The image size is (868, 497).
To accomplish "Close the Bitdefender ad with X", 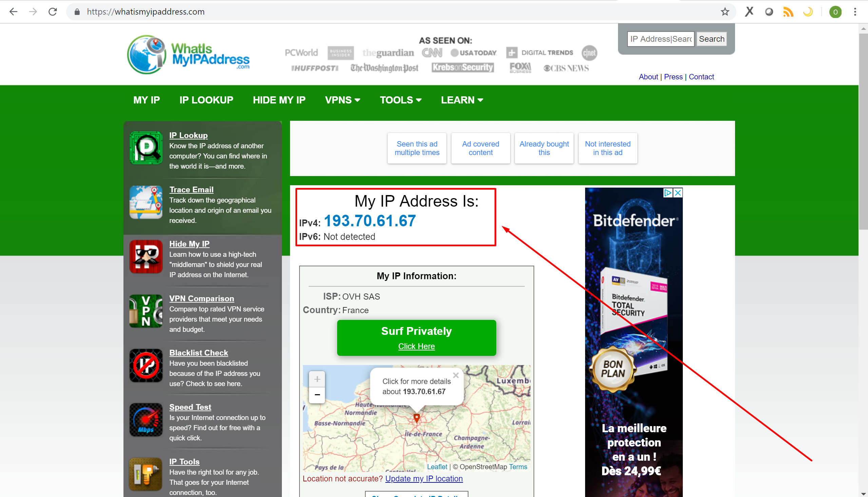I will (678, 193).
